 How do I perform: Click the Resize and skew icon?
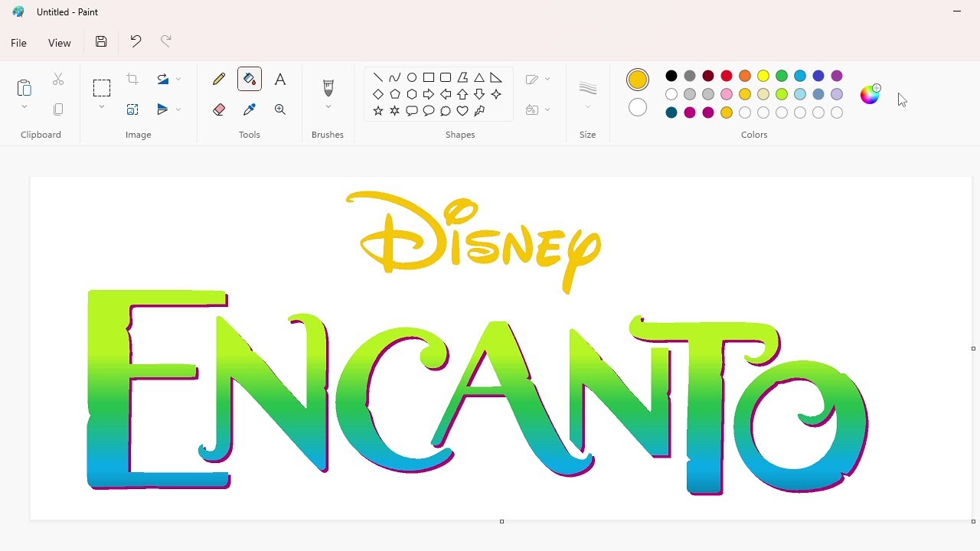(x=132, y=109)
